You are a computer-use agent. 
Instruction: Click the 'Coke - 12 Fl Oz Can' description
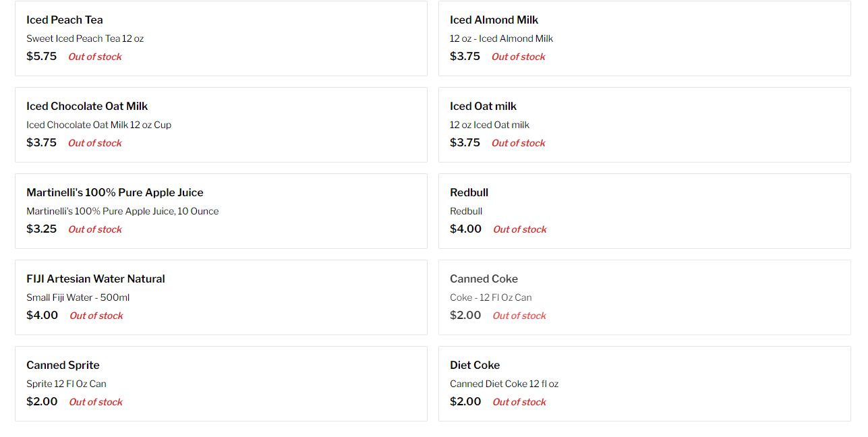click(490, 297)
